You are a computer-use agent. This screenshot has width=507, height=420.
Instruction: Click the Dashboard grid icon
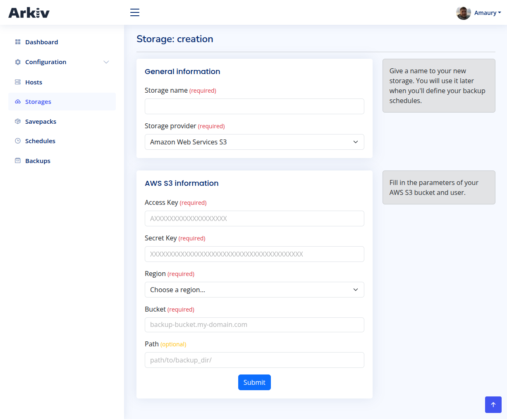pos(18,42)
